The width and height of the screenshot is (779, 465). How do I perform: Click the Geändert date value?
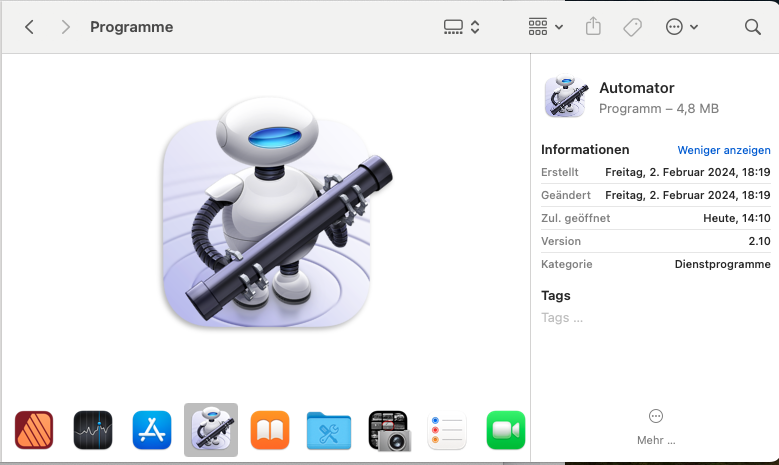pos(688,195)
